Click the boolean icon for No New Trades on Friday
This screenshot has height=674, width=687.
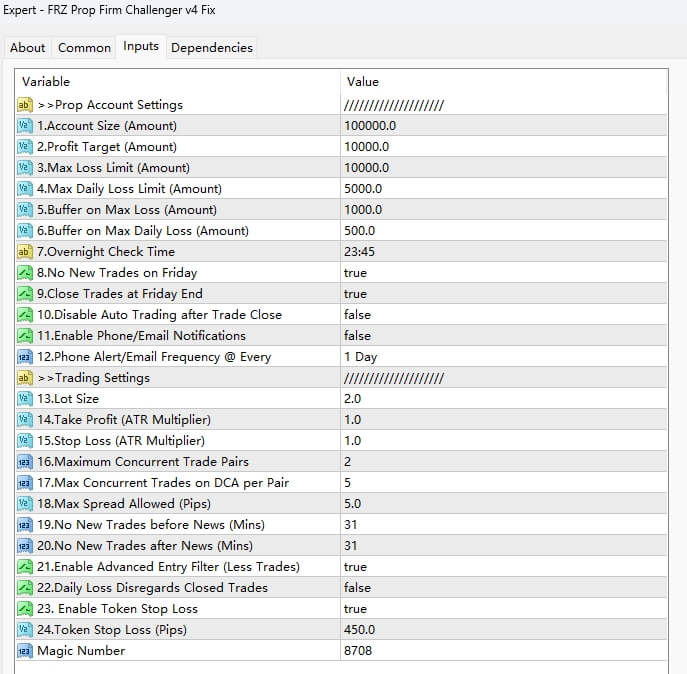click(25, 273)
